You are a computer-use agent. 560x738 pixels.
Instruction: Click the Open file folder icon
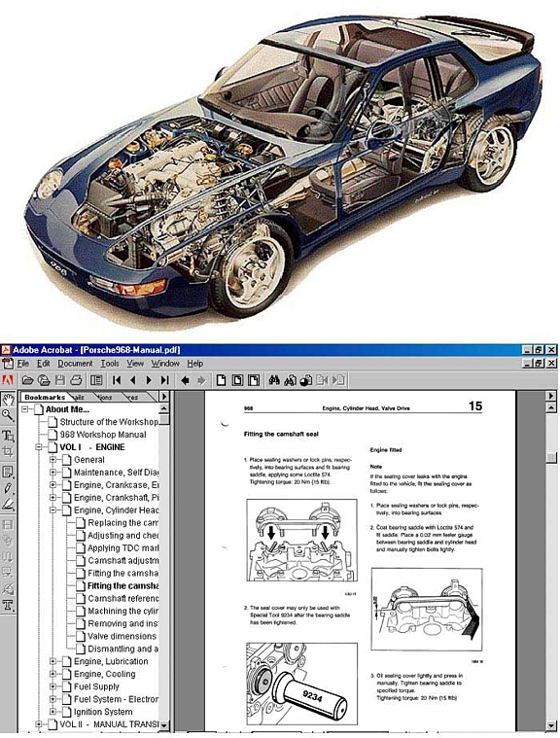pos(28,380)
